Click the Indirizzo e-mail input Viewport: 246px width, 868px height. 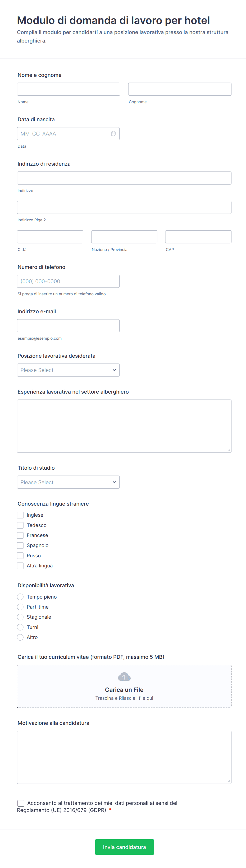click(x=68, y=326)
